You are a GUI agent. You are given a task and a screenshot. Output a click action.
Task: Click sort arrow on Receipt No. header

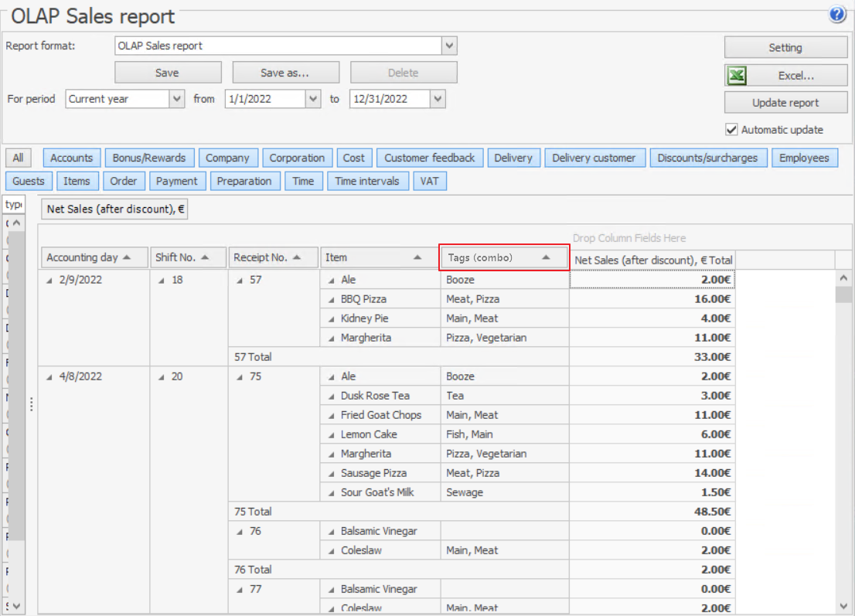[x=296, y=257]
